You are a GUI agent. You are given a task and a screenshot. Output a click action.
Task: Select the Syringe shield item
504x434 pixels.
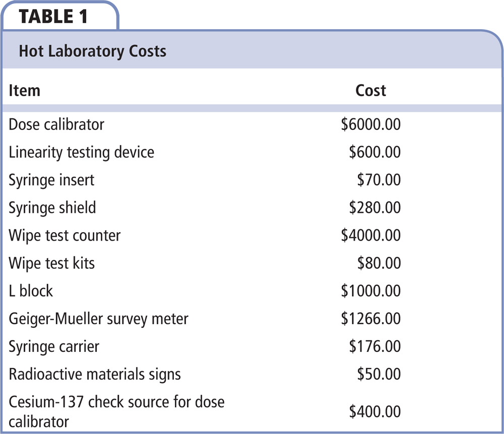tap(52, 207)
